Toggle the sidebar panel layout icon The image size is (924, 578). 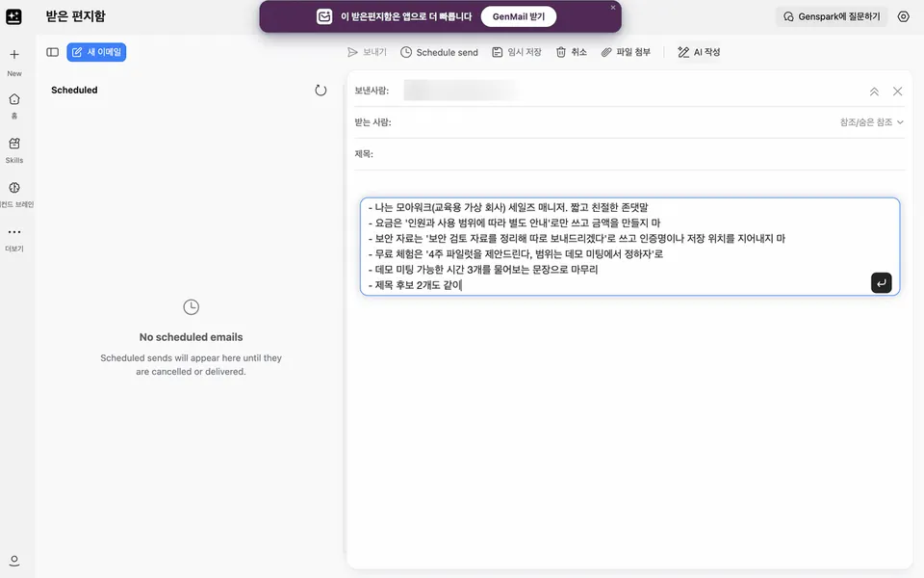pos(52,52)
